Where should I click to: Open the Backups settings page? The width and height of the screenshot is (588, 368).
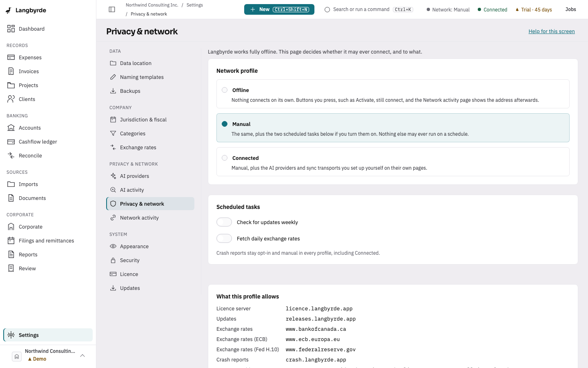coord(150,91)
